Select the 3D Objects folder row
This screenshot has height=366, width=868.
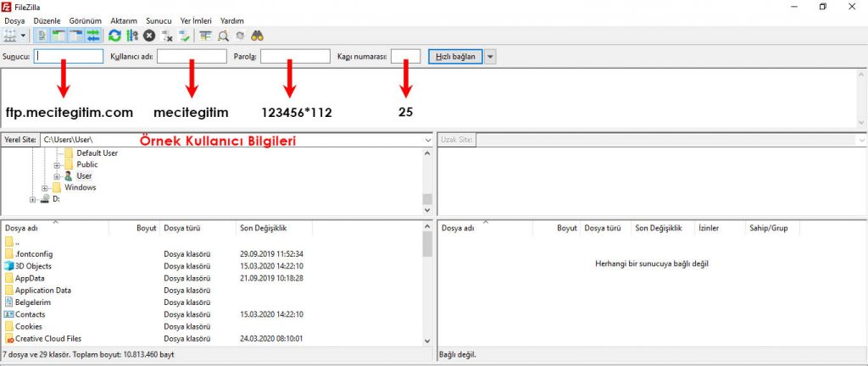[x=212, y=266]
